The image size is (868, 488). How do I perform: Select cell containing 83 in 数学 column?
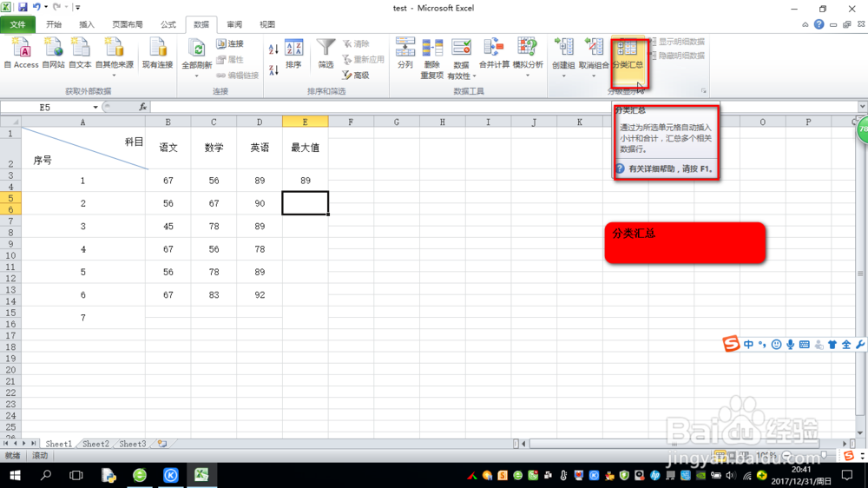point(214,295)
